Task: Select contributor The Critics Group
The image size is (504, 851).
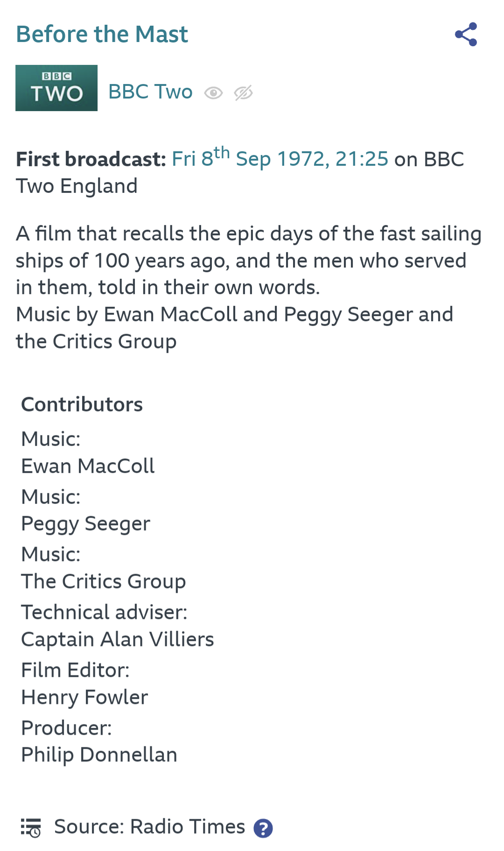Action: (104, 582)
